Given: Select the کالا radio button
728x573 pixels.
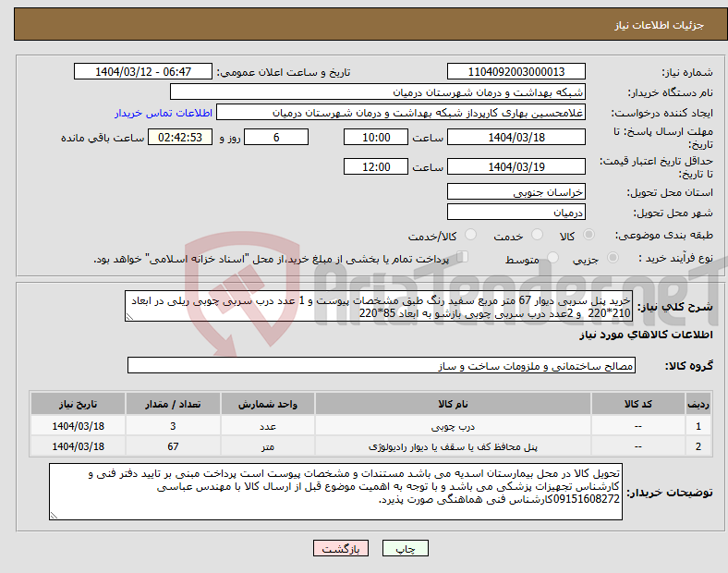Looking at the screenshot, I should pyautogui.click(x=588, y=235).
